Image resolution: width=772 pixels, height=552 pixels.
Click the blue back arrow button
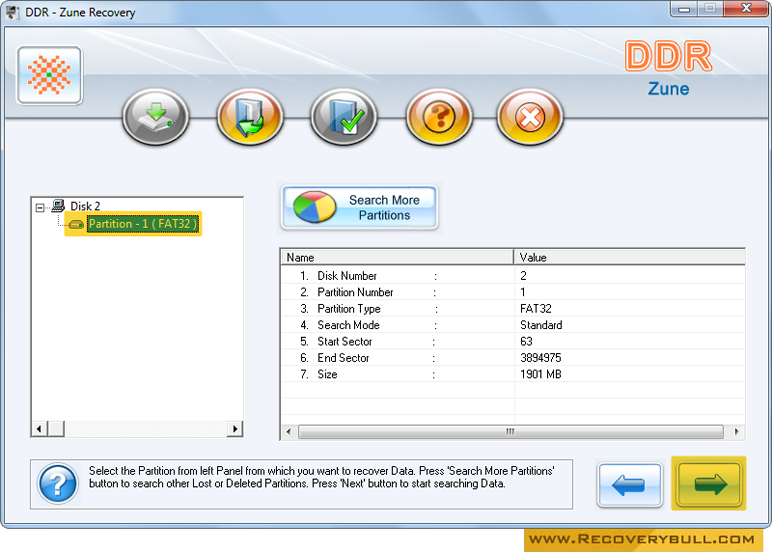[630, 485]
